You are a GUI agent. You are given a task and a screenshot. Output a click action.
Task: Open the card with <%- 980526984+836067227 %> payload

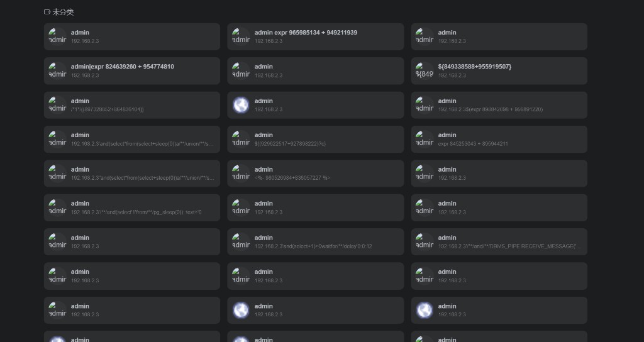(x=315, y=173)
